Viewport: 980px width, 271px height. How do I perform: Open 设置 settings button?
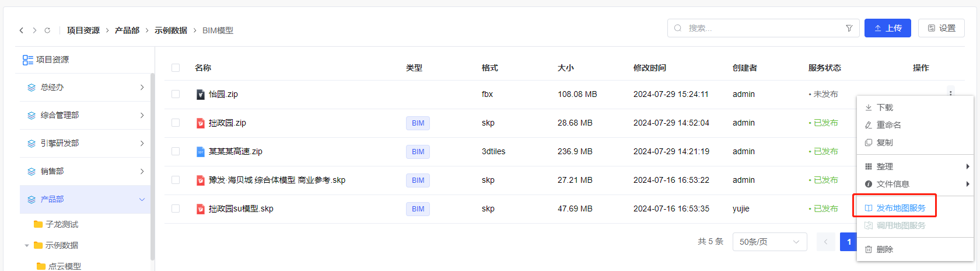point(941,28)
